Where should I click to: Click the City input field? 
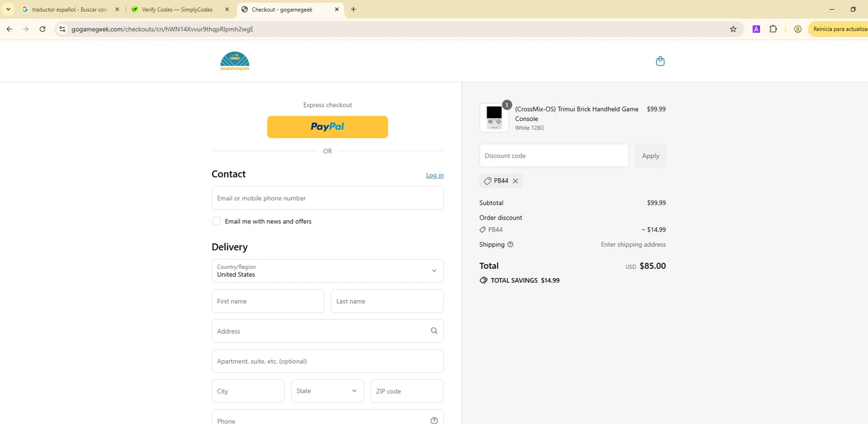tap(248, 391)
